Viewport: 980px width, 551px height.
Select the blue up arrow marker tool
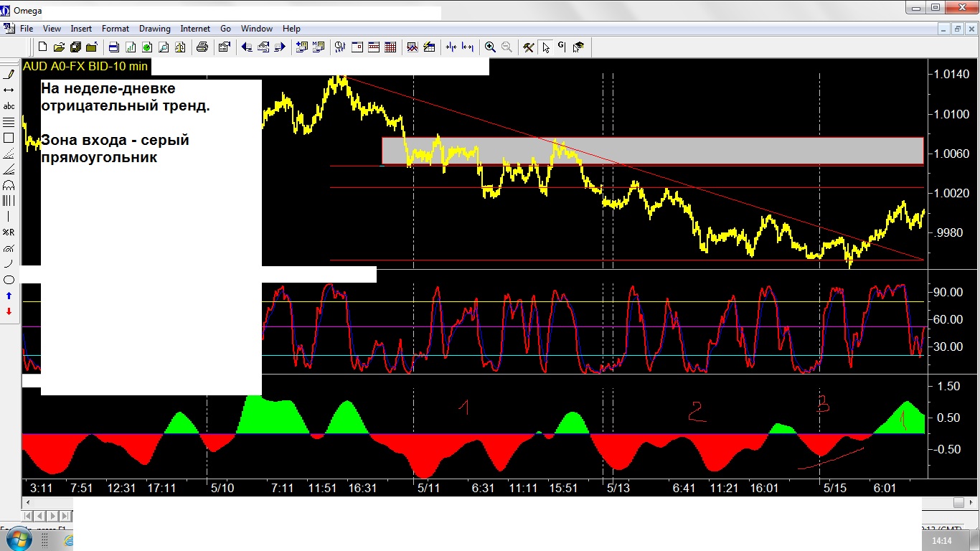pos(9,296)
